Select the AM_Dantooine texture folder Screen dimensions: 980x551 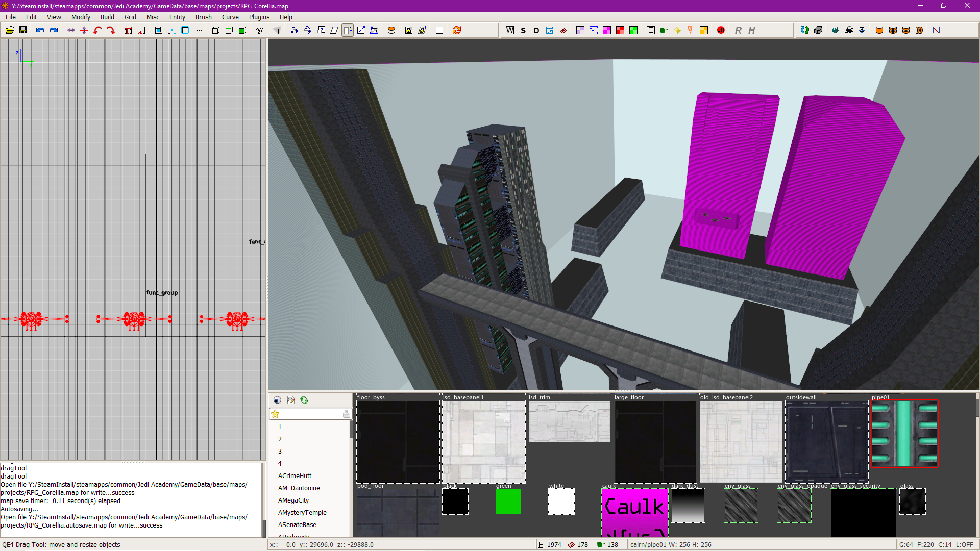click(299, 488)
